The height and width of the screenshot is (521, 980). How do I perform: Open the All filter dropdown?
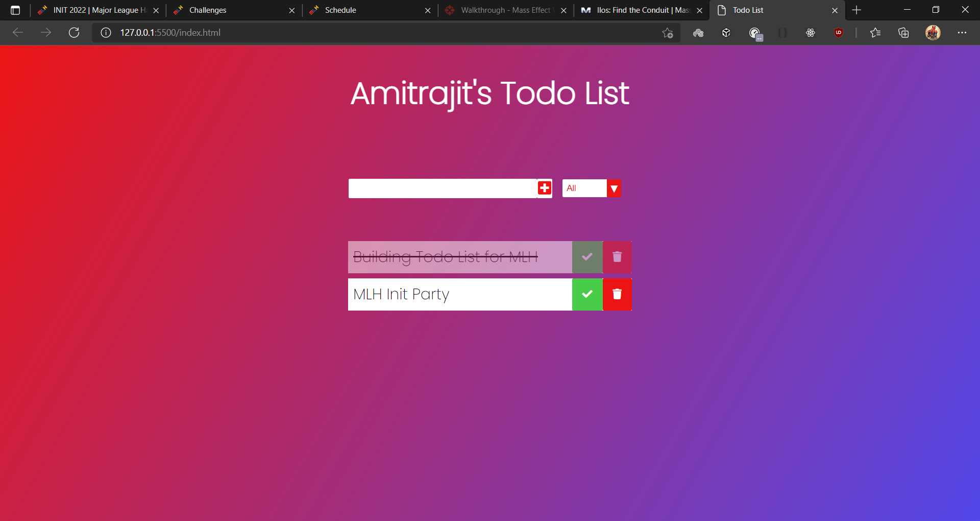pos(592,188)
